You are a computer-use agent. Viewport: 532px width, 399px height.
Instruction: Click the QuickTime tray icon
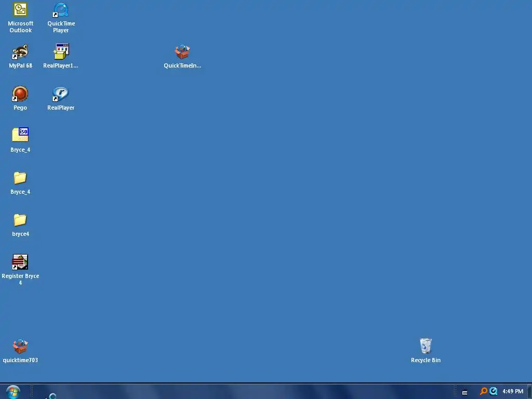[x=494, y=391]
